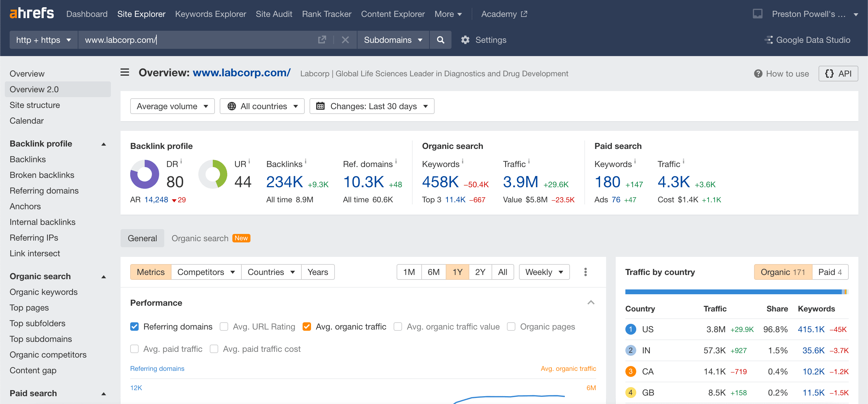Screen dimensions: 868x404
Task: Click the traffic share country bar
Action: tap(737, 292)
